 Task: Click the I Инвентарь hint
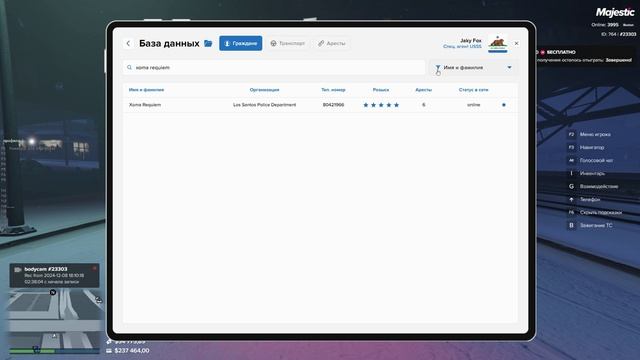pyautogui.click(x=587, y=173)
